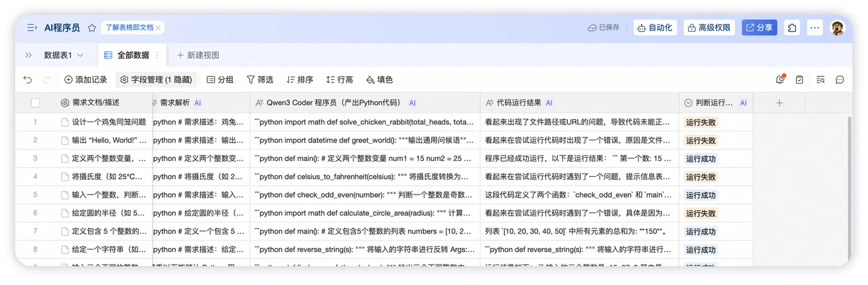Open document 定义两个整数变量 in row 3
868x285 pixels.
[x=104, y=159]
